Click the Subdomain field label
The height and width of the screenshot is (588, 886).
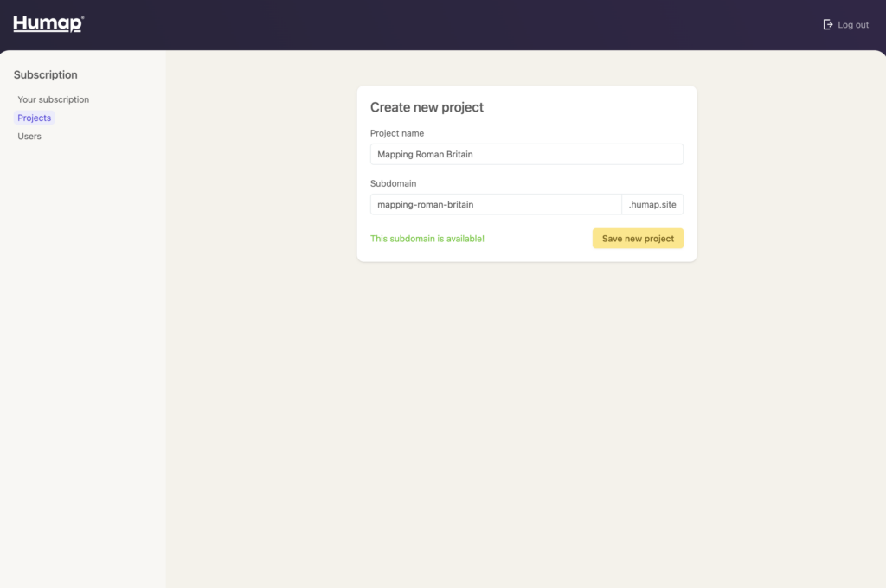point(393,183)
